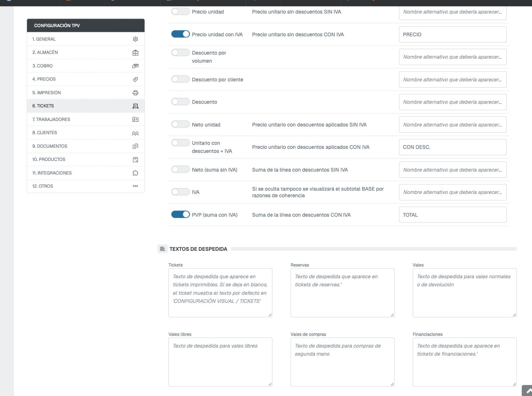
Task: Switch on the IVA column toggle
Action: coord(181,192)
